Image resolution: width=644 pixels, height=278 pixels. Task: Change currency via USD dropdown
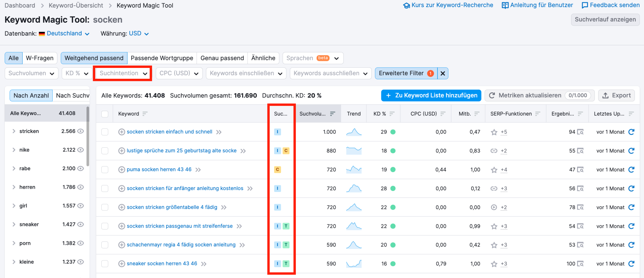tap(139, 33)
